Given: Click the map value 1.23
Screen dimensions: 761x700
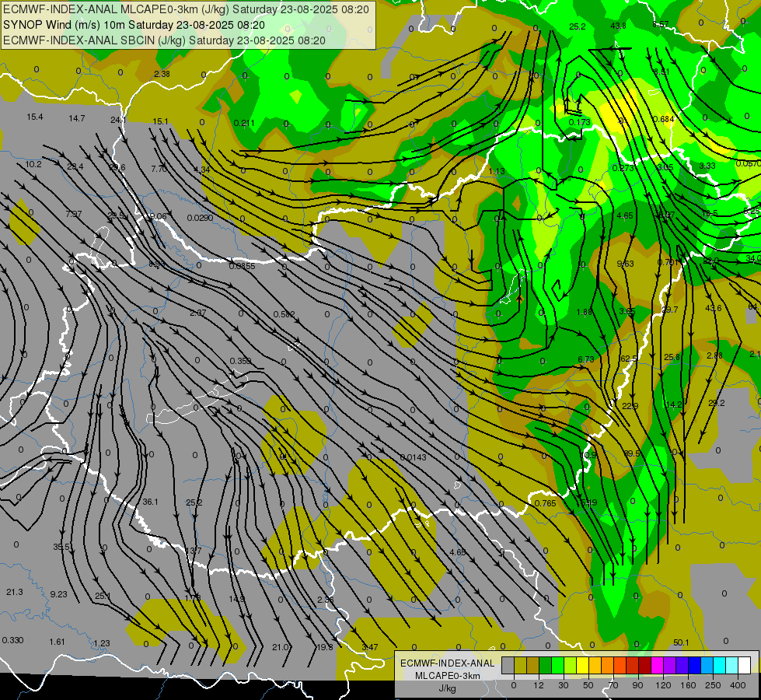Looking at the screenshot, I should pyautogui.click(x=102, y=644).
